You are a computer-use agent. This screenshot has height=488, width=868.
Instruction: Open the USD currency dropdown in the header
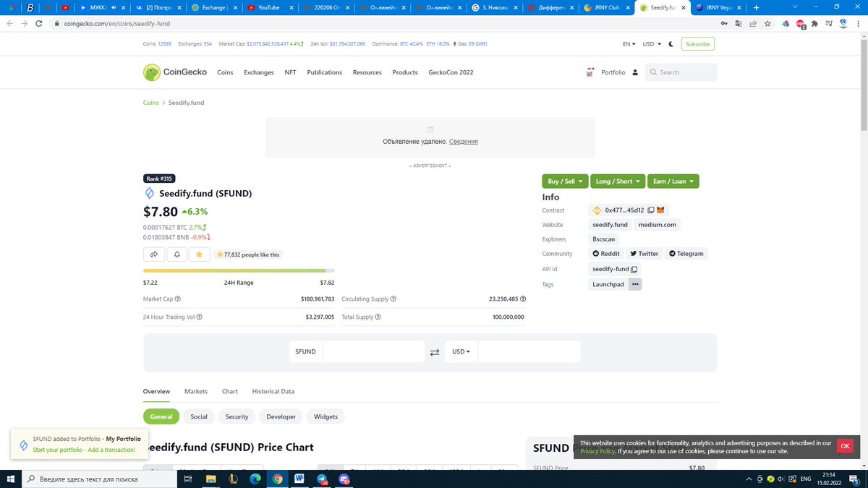[x=651, y=44]
